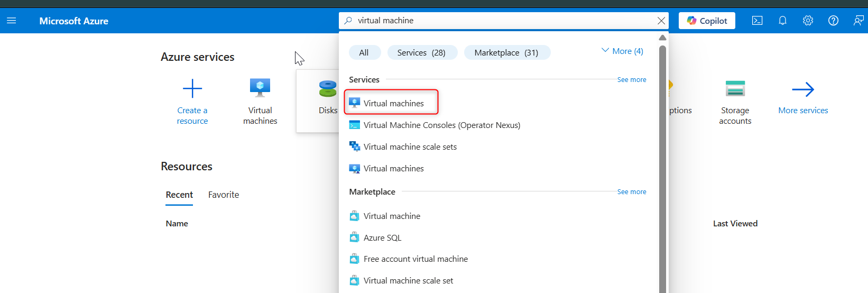
Task: Switch to the Recent resources tab
Action: click(179, 195)
